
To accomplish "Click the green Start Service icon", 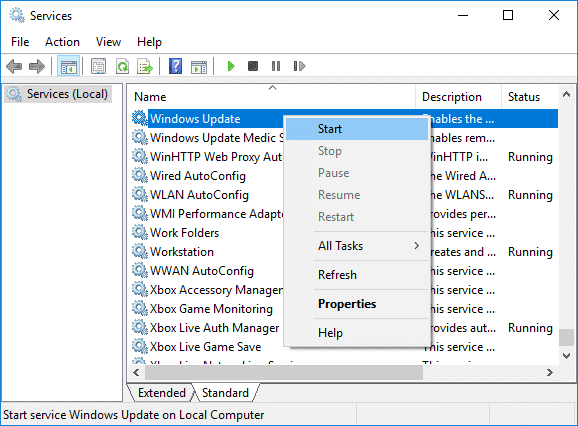I will (x=231, y=66).
